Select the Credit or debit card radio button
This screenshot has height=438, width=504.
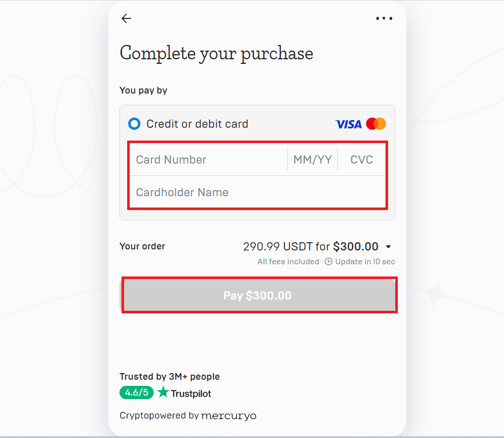pos(134,124)
